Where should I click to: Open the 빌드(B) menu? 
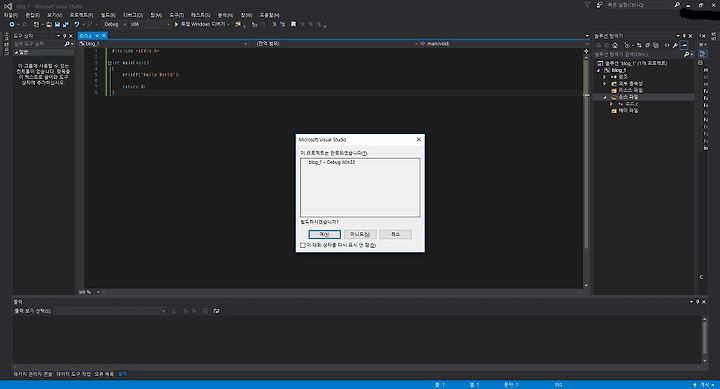[x=108, y=15]
